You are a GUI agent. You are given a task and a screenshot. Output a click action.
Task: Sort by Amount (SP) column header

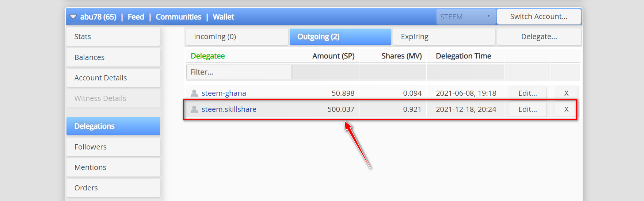(x=333, y=56)
